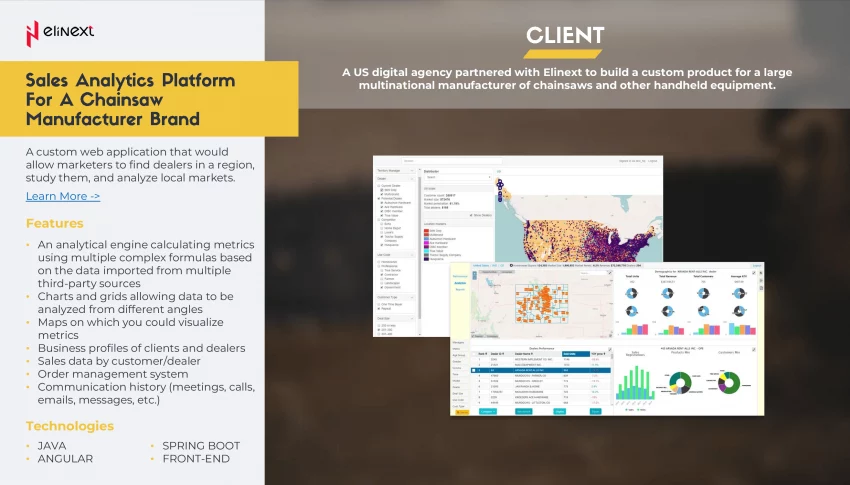Toggle the Potential Dealer checkbox
Screen dimensions: 850x485
[x=379, y=198]
